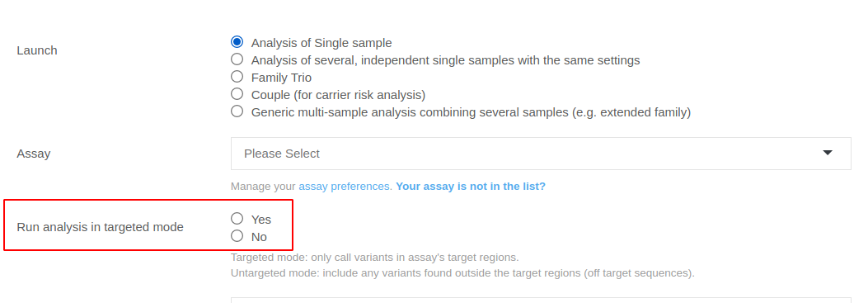Click the Targeted mode help text
The height and width of the screenshot is (303, 868).
pyautogui.click(x=375, y=258)
